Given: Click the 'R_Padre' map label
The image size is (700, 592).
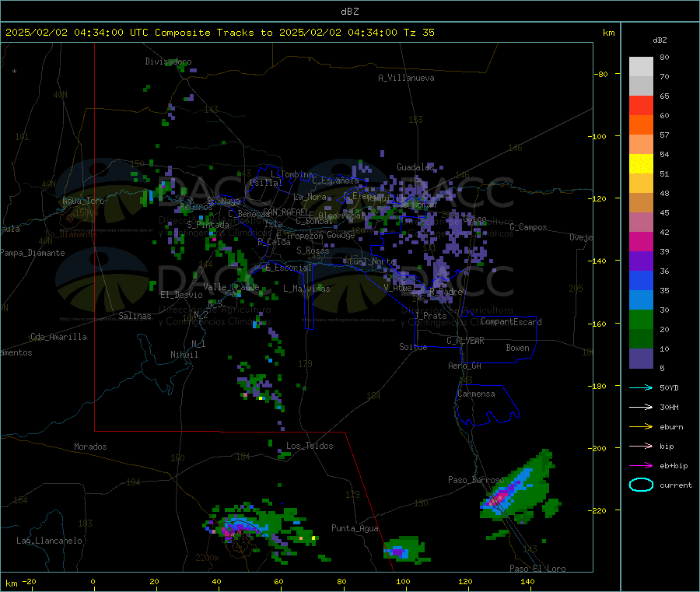Looking at the screenshot, I should 446,292.
